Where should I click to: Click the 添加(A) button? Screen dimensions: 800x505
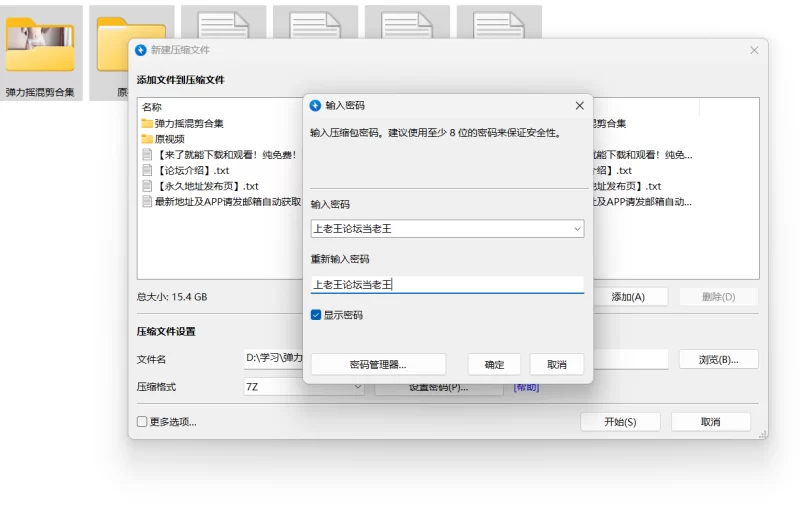pos(628,297)
